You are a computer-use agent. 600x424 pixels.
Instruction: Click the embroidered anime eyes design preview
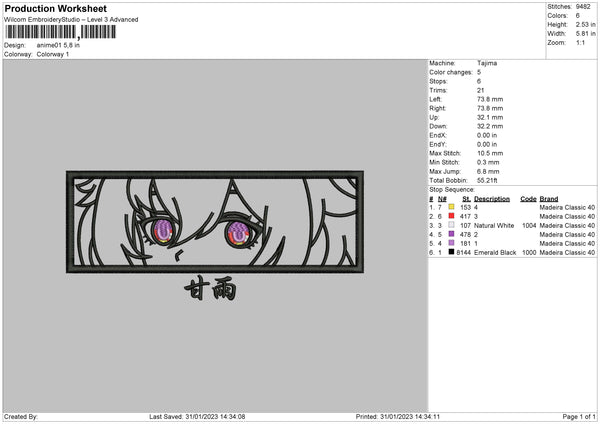pos(215,222)
